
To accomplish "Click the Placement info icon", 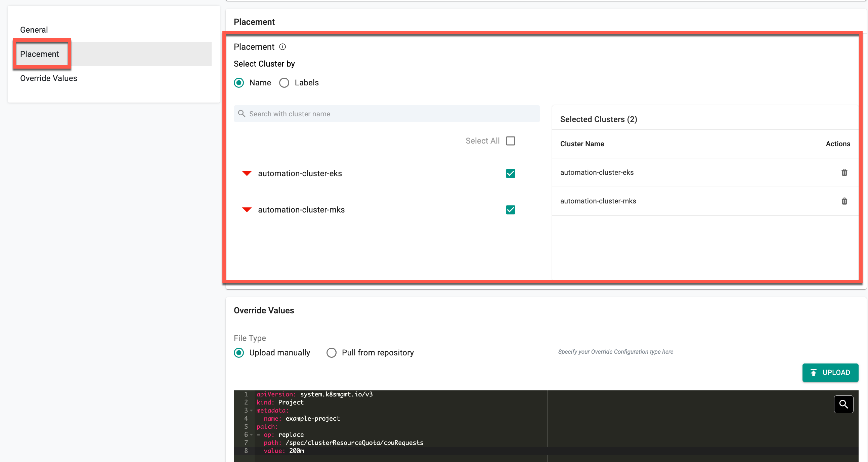I will (x=283, y=47).
